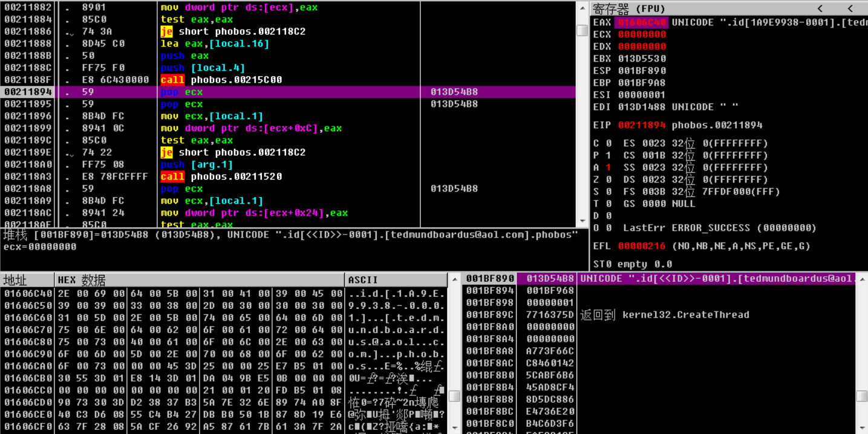Image resolution: width=868 pixels, height=434 pixels.
Task: Click the ecx=00000000 info line
Action: pos(40,247)
